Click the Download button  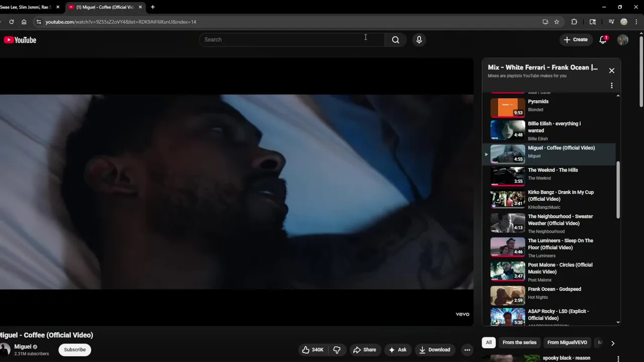pyautogui.click(x=435, y=349)
